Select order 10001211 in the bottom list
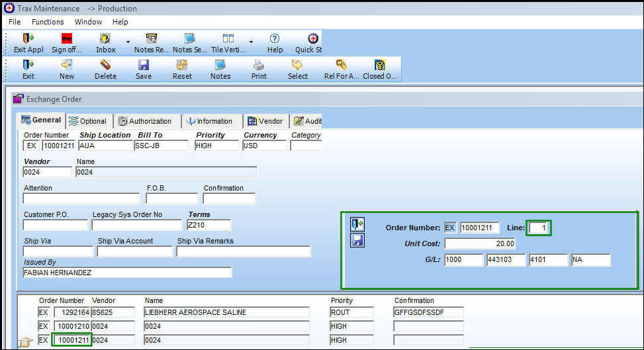The width and height of the screenshot is (644, 350). click(72, 340)
